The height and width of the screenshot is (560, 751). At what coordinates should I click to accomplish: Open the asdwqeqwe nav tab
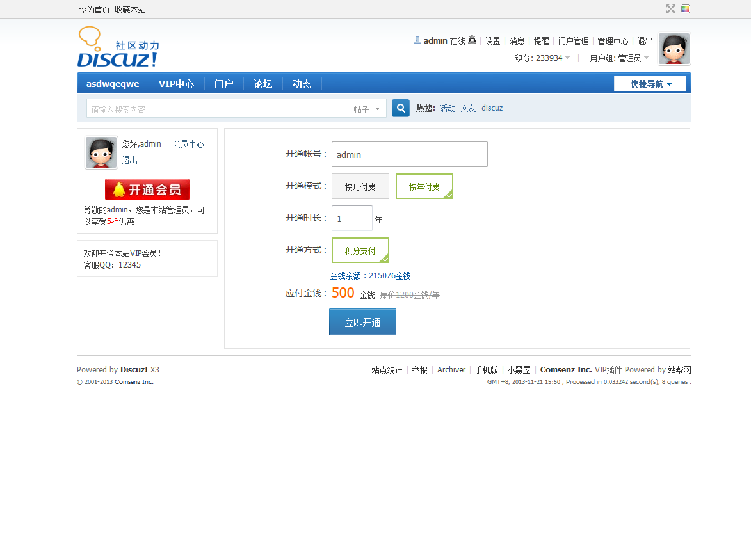[x=113, y=84]
